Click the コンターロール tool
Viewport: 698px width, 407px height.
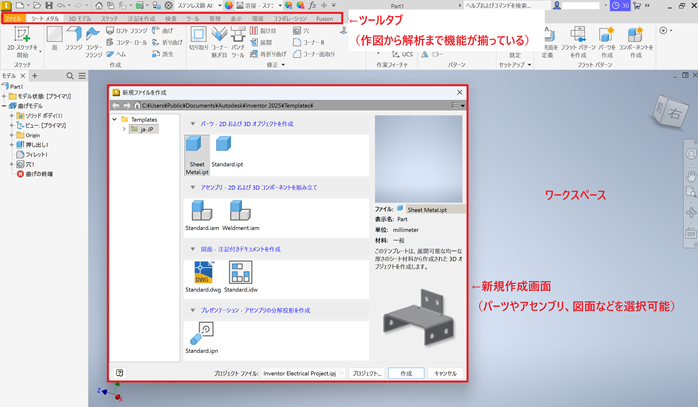(126, 42)
